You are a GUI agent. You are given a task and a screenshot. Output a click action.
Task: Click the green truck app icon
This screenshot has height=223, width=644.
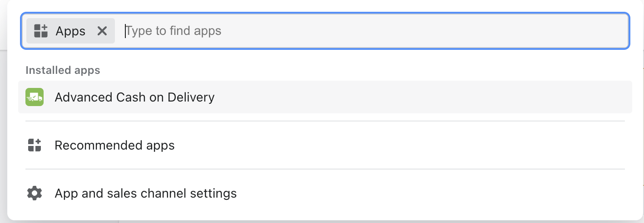point(35,97)
